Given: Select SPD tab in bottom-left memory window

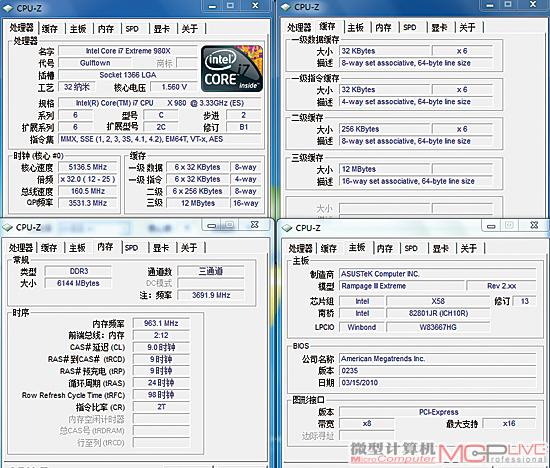Looking at the screenshot, I should click(x=132, y=248).
